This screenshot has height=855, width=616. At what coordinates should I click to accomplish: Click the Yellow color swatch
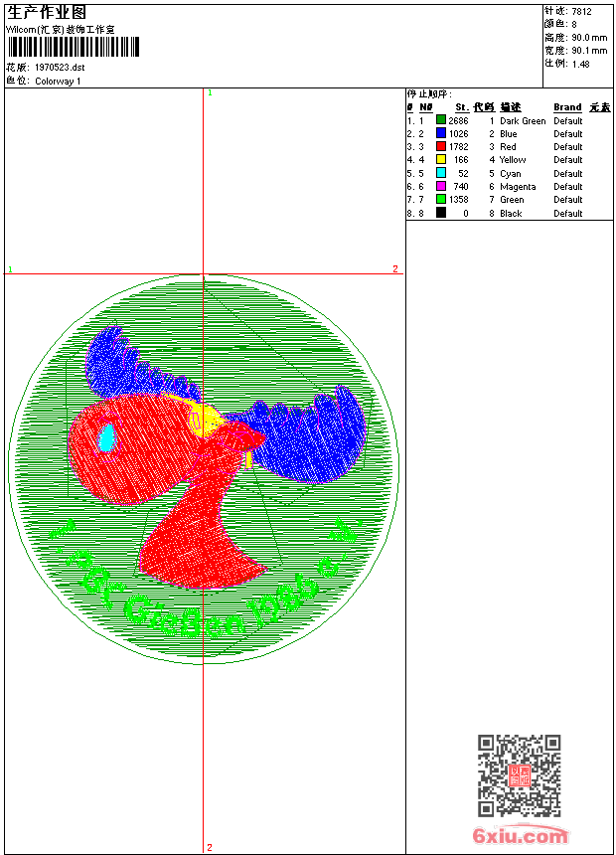point(441,159)
